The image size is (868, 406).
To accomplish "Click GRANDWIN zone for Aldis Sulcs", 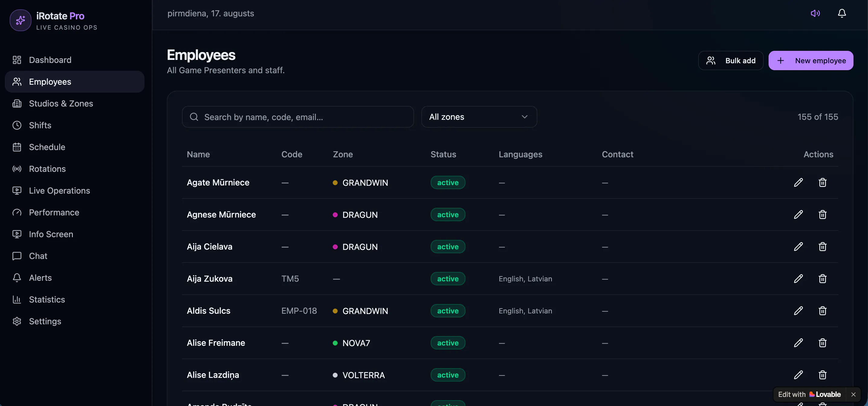I will pos(360,311).
